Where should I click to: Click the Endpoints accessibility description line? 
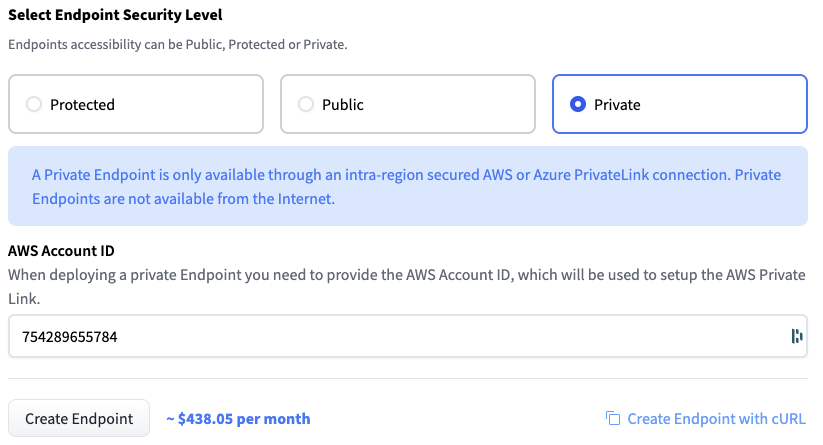pos(177,45)
